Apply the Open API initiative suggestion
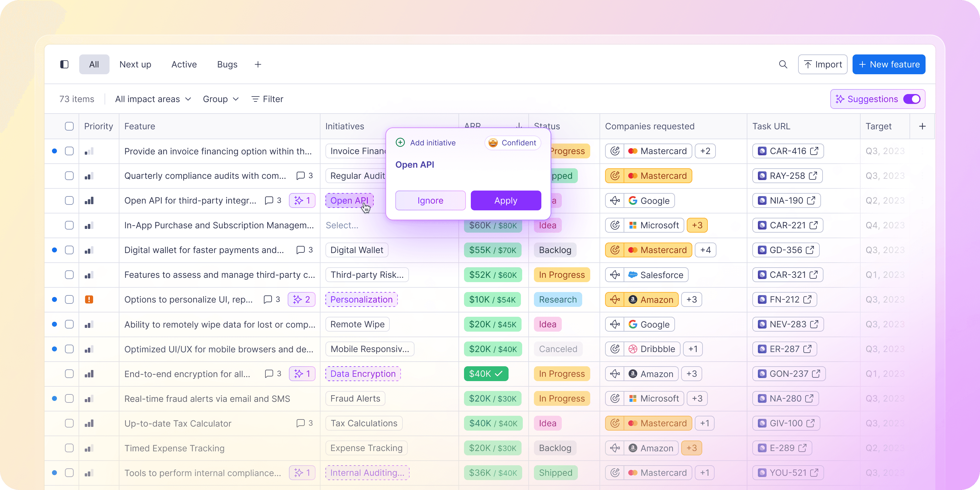 click(505, 200)
